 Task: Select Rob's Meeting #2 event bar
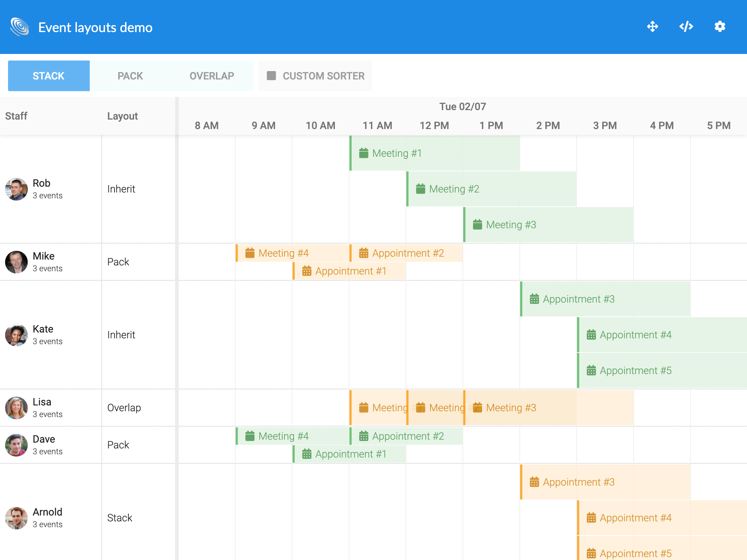tap(491, 189)
